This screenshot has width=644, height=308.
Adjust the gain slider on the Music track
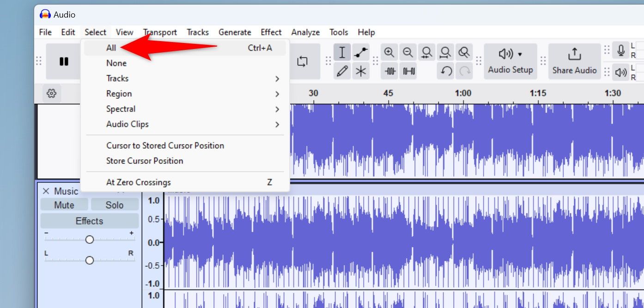(89, 239)
